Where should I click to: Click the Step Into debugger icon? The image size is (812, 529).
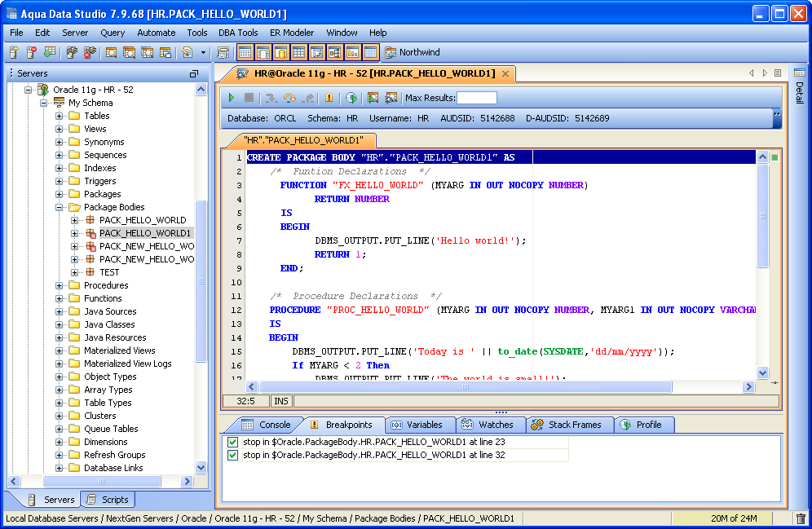pos(271,98)
